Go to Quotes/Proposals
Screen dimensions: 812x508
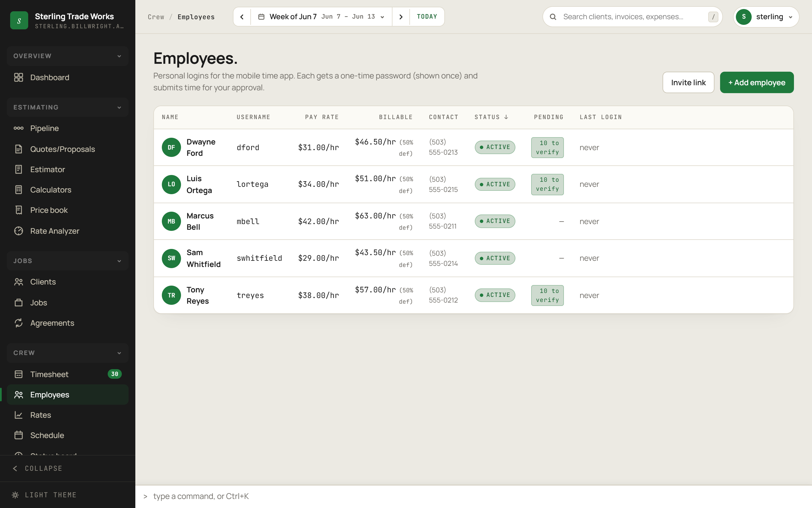point(67,149)
